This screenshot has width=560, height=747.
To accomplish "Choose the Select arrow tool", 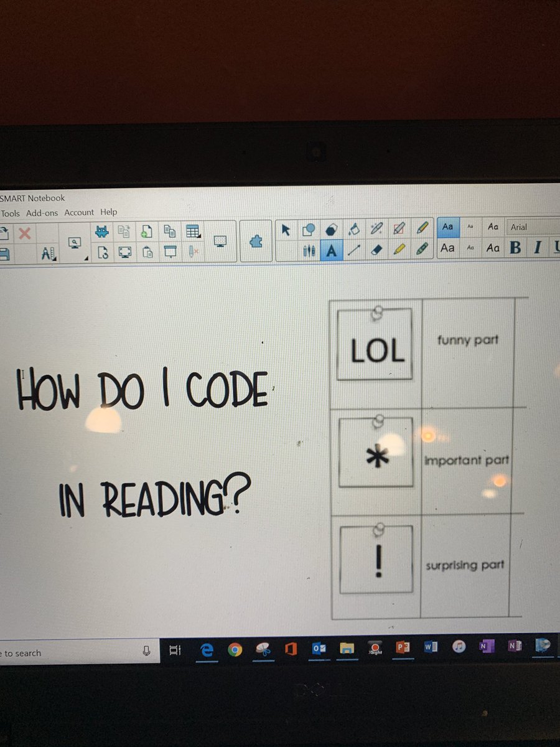I will [286, 230].
